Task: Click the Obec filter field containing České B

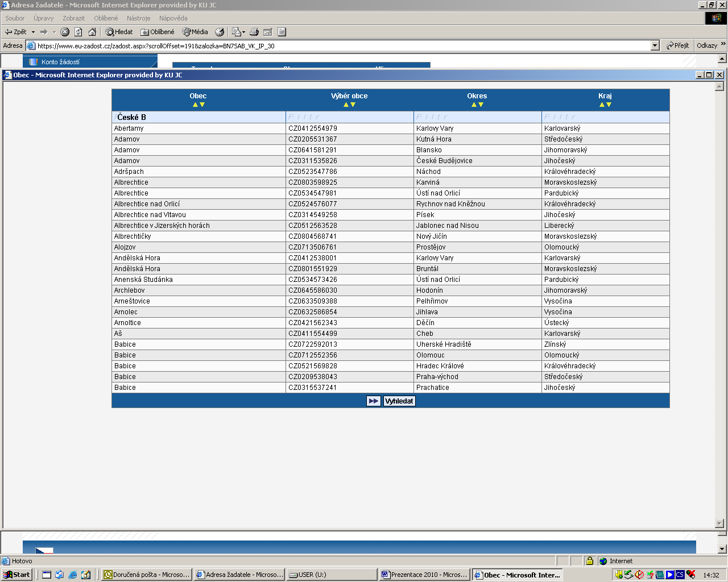Action: (x=199, y=117)
